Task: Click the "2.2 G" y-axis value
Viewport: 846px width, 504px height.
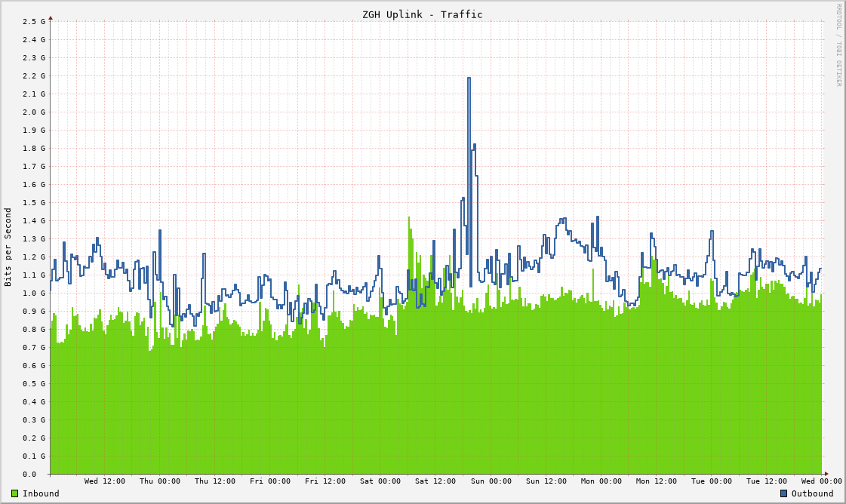Action: [x=34, y=76]
